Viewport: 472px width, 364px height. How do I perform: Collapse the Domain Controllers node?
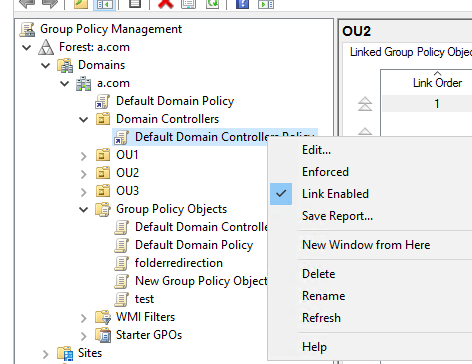[x=83, y=119]
